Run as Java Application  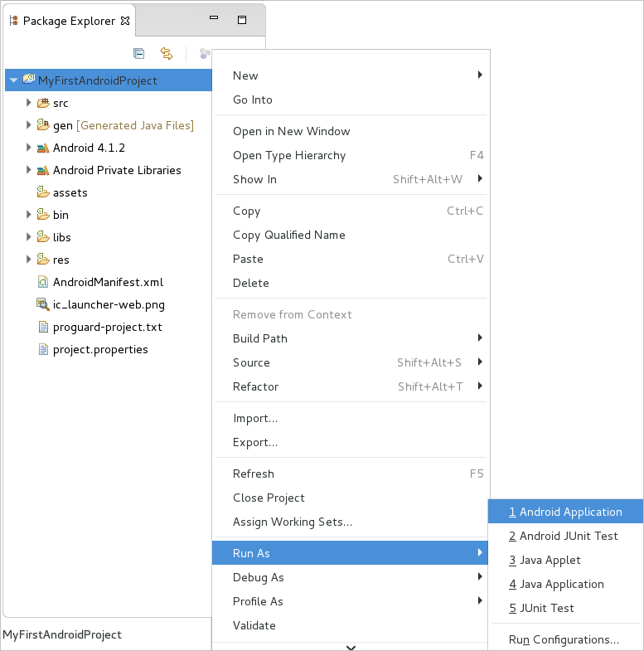tap(566, 584)
